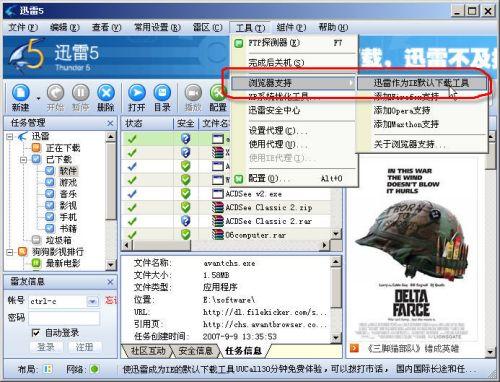This screenshot has height=382, width=500.
Task: Open the 查看 menu
Action: [107, 27]
